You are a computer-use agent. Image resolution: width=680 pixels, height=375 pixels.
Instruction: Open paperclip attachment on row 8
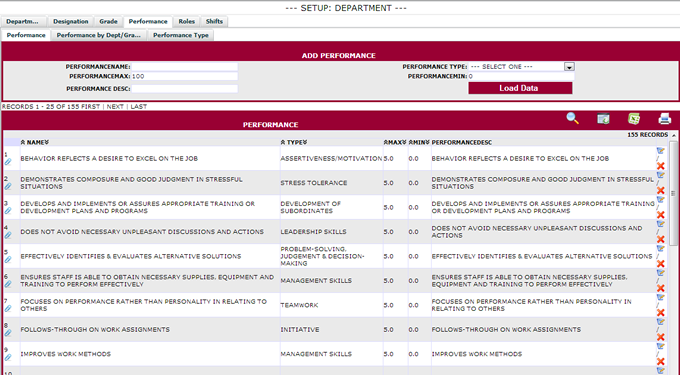pyautogui.click(x=8, y=333)
